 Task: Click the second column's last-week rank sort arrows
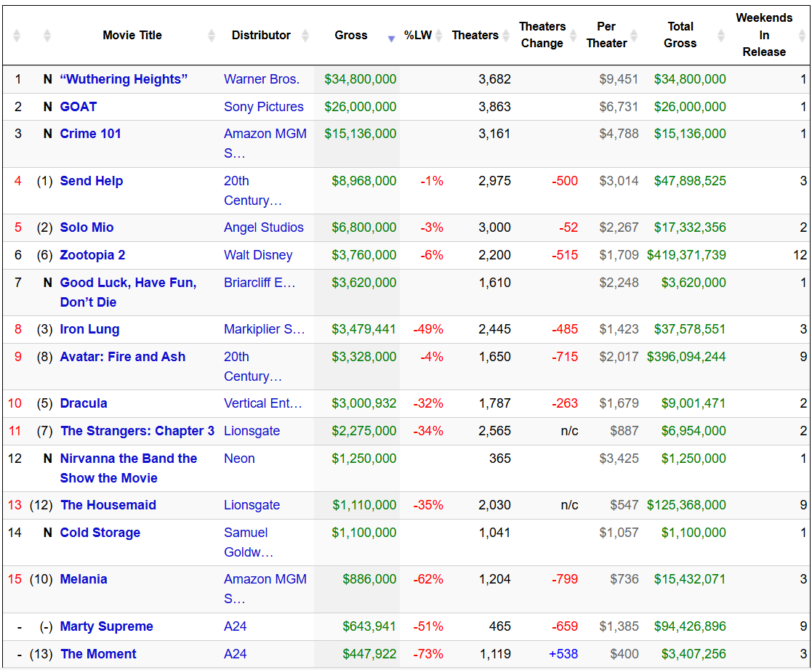(x=47, y=36)
